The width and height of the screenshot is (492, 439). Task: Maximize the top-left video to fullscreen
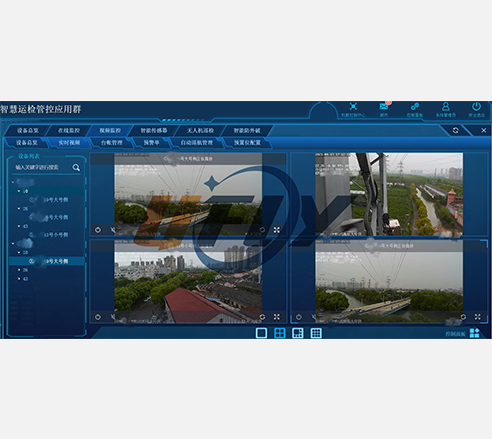click(x=277, y=230)
